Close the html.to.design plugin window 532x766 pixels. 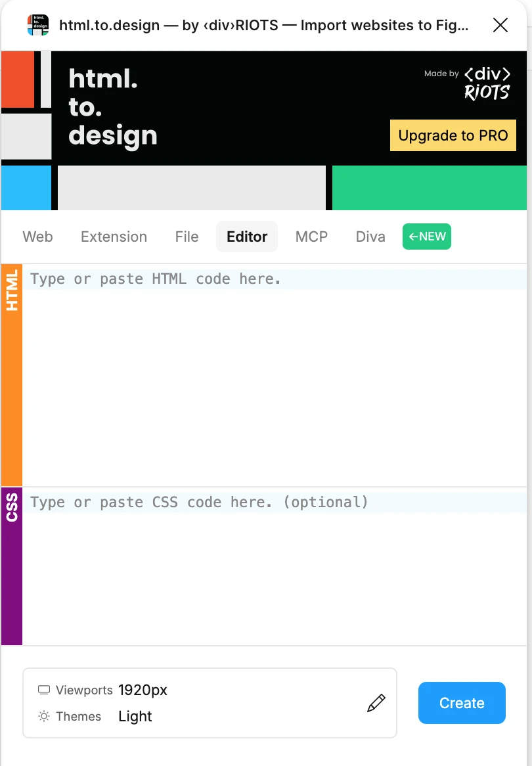tap(500, 25)
